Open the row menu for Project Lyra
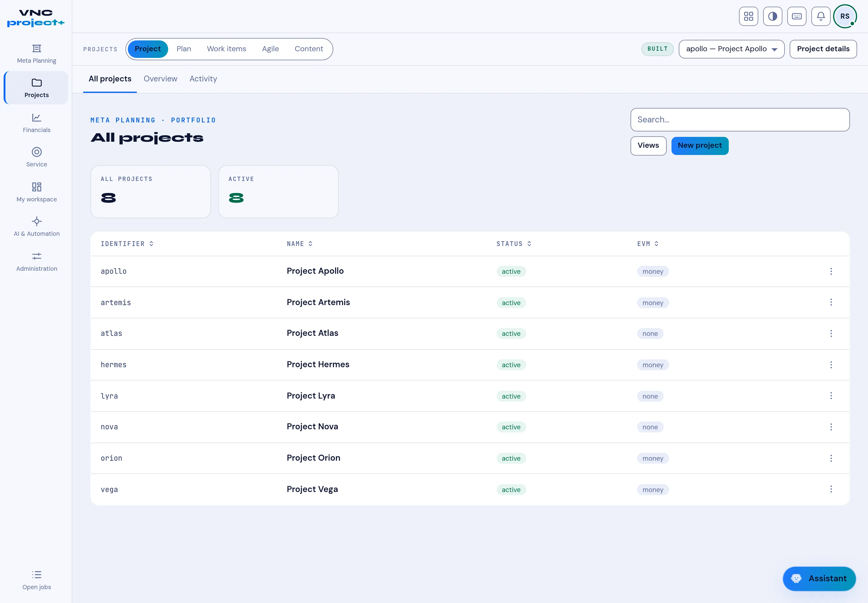The image size is (868, 603). 831,396
